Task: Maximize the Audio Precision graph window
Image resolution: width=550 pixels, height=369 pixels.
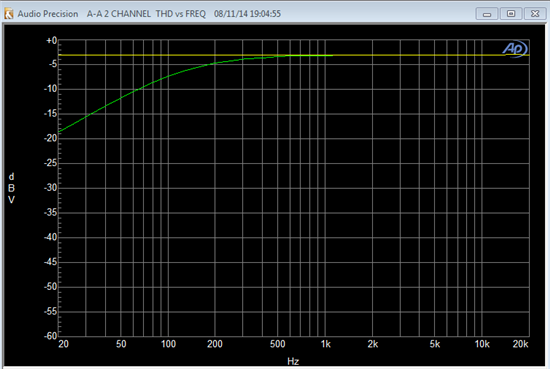Action: coord(511,14)
